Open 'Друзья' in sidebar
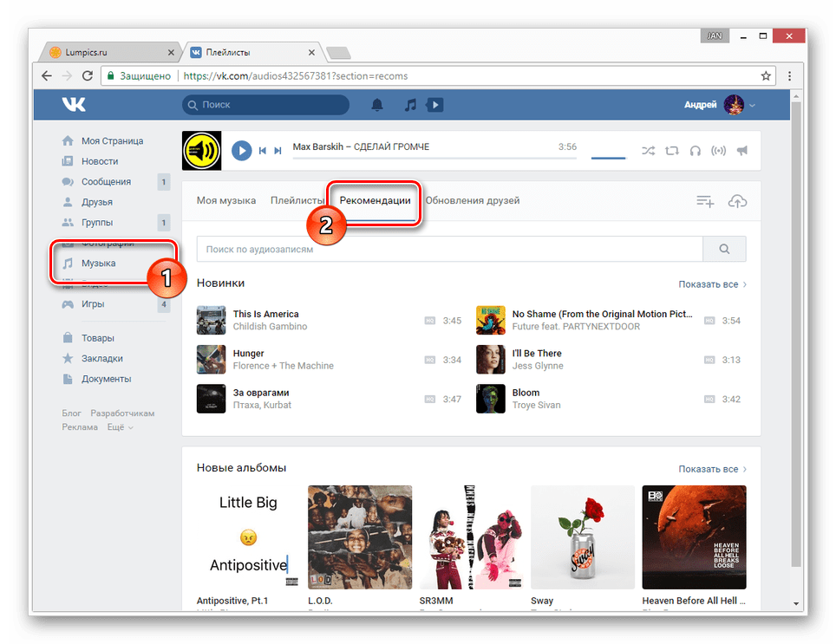 point(97,202)
